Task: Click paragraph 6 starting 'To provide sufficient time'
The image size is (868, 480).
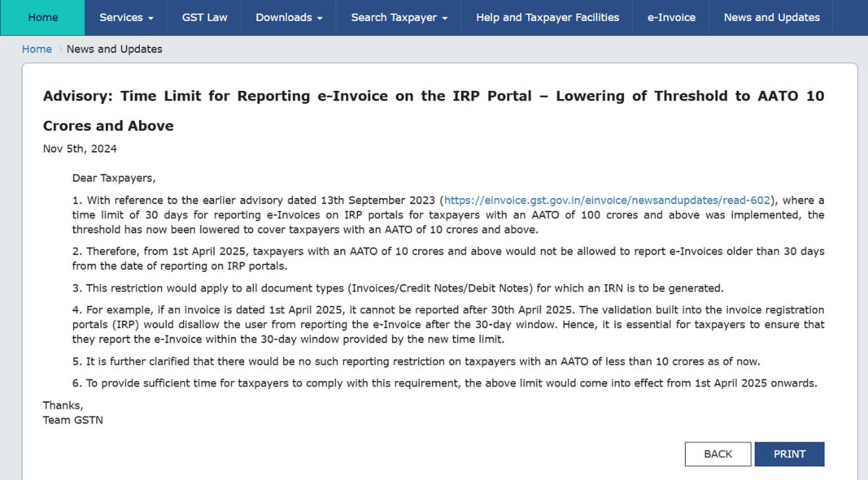Action: coord(444,383)
